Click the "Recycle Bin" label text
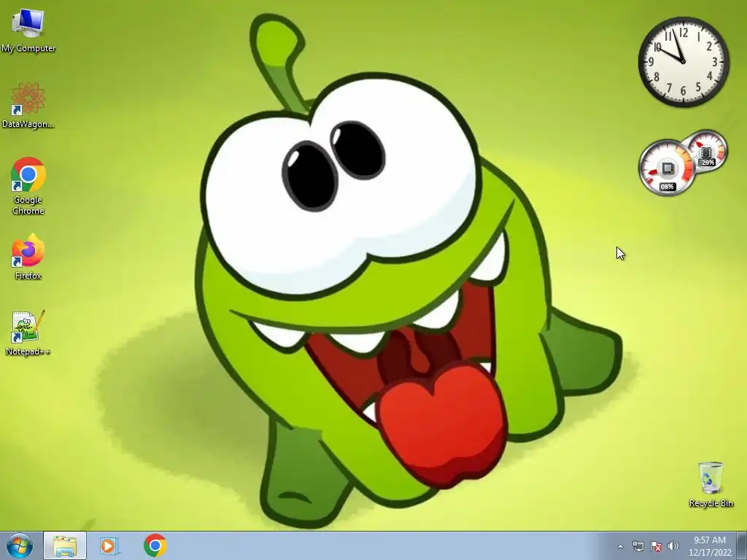The height and width of the screenshot is (560, 747). 711,503
